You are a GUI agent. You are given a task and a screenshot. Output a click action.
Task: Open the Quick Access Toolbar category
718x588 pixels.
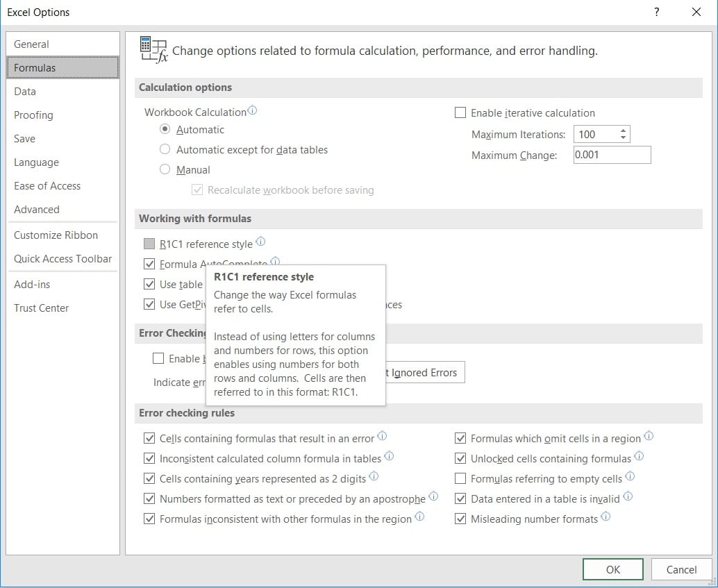62,259
